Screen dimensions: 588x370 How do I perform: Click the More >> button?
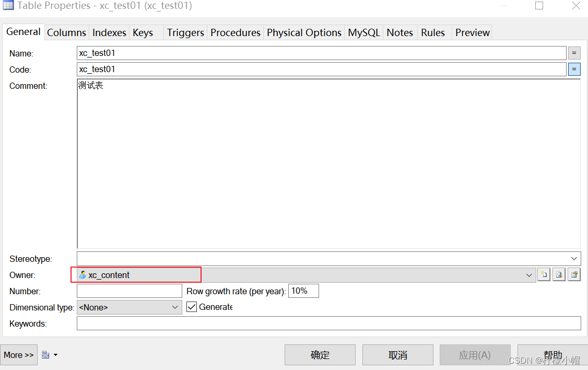(19, 355)
